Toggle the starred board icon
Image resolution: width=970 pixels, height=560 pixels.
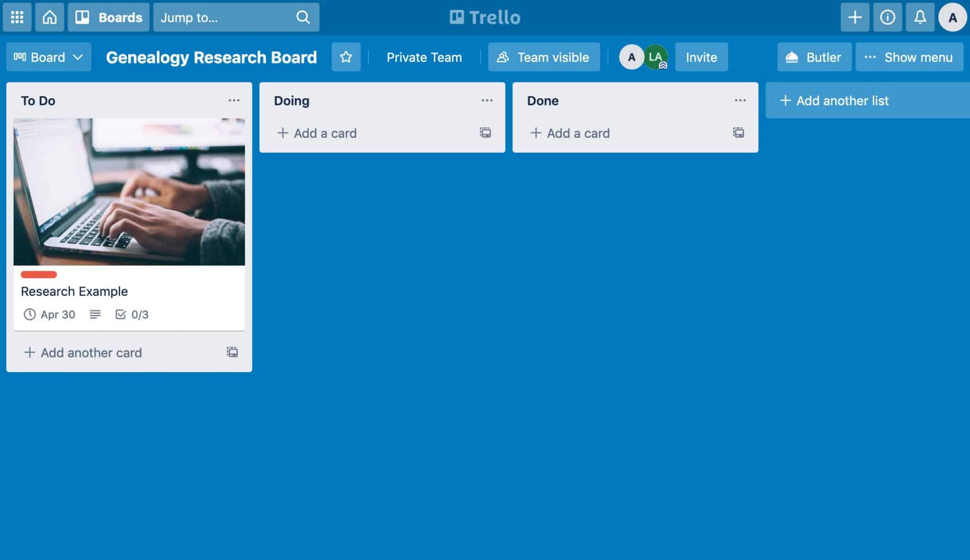tap(345, 57)
